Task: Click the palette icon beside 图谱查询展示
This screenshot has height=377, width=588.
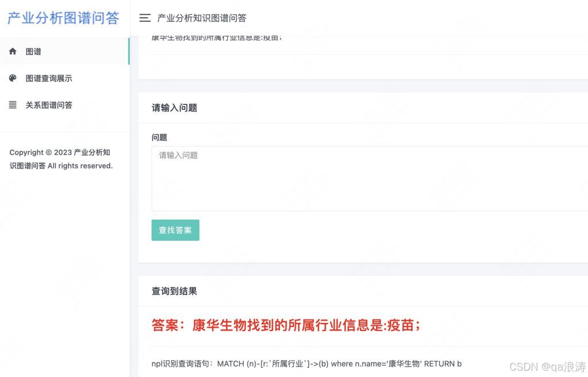Action: pyautogui.click(x=13, y=78)
